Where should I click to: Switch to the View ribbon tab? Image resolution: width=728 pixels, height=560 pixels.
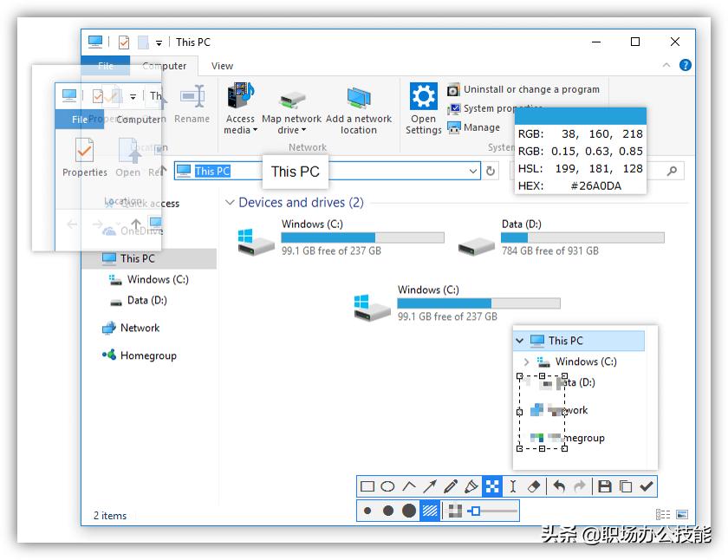(222, 66)
